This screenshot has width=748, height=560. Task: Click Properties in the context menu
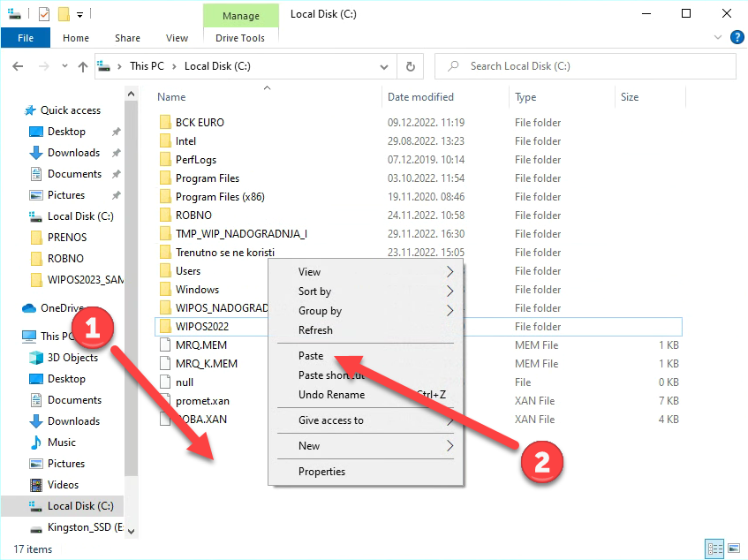click(x=321, y=472)
